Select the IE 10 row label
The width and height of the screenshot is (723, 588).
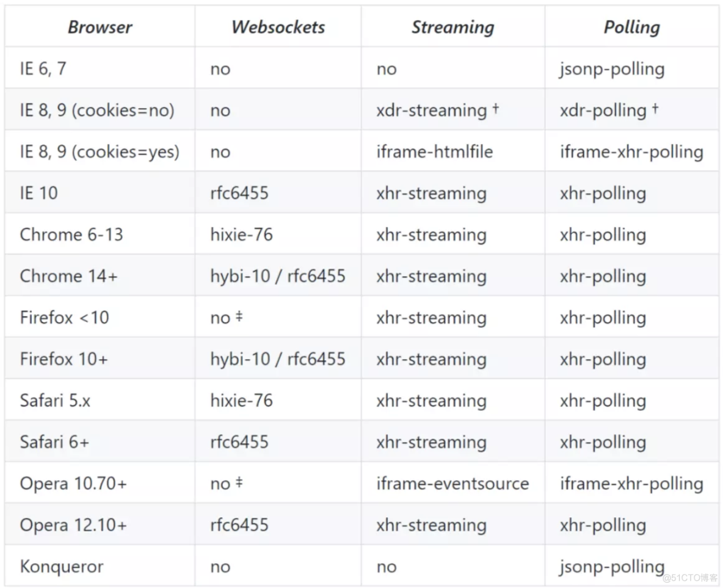(x=38, y=193)
